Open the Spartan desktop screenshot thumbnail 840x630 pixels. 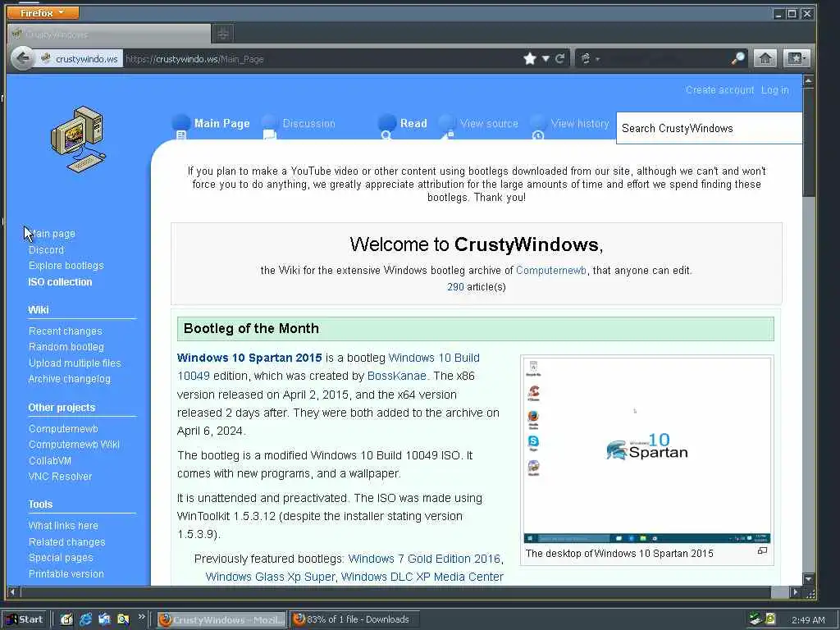click(647, 450)
